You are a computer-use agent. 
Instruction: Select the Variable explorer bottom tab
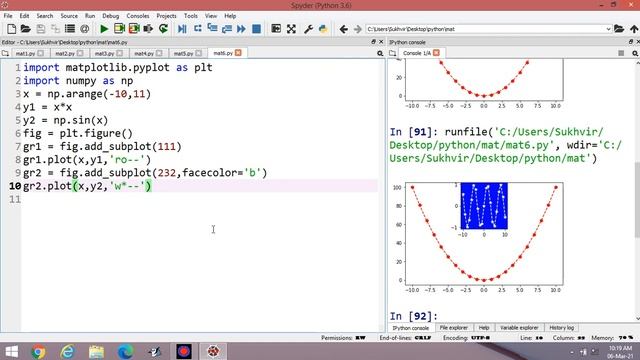coord(519,328)
